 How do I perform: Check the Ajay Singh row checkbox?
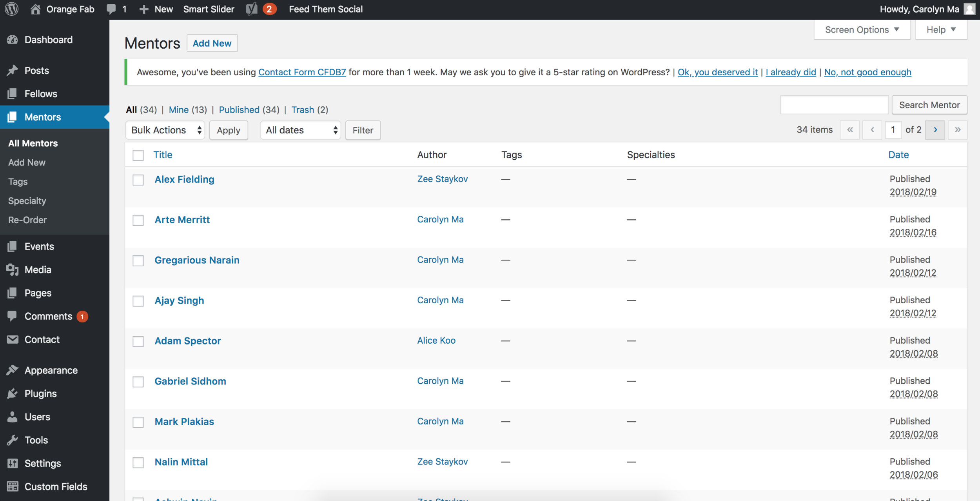coord(138,301)
